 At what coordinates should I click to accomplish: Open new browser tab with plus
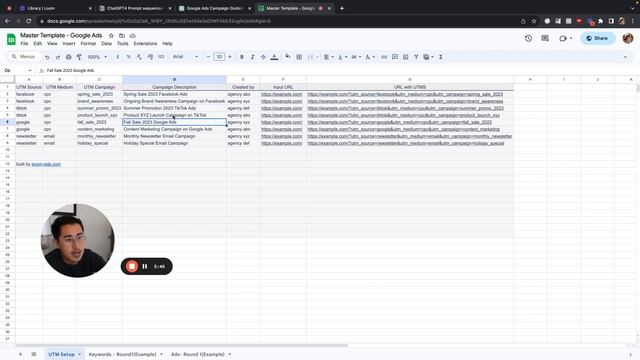pos(342,8)
